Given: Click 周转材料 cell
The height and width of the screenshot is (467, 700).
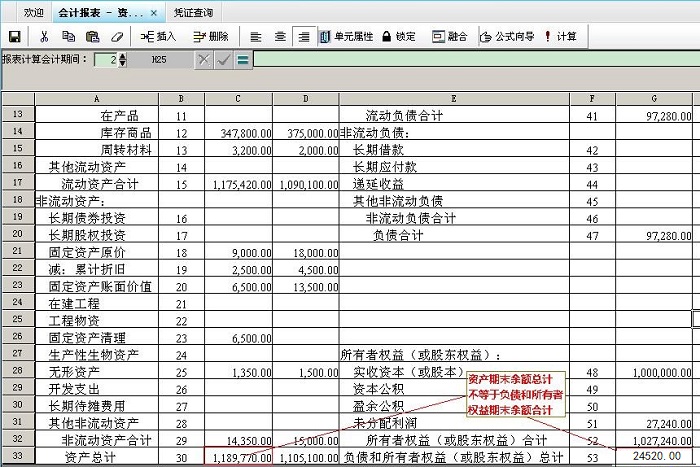Looking at the screenshot, I should point(97,150).
